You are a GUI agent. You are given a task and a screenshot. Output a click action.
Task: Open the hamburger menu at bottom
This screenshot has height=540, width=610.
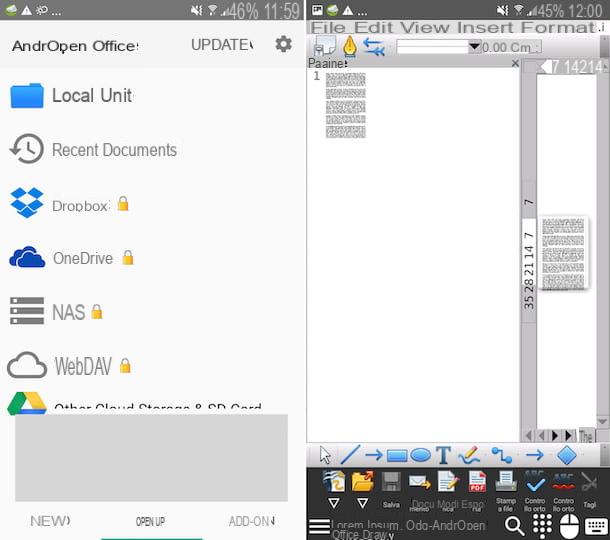pos(319,526)
